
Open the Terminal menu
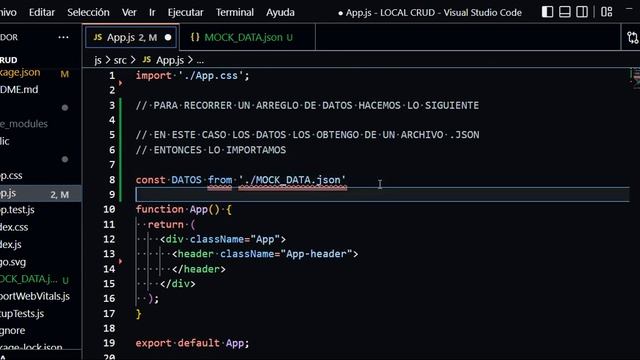235,12
